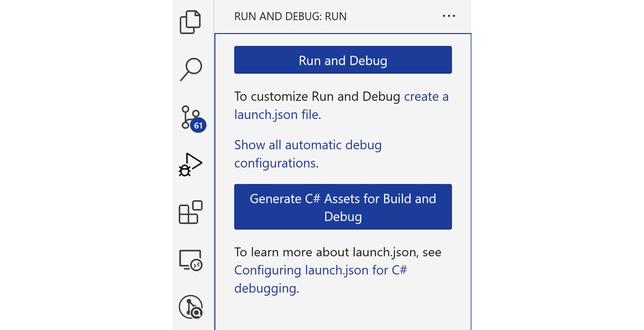Screen dimensions: 644x330
Task: Click the 'To customize Run and Debug' text
Action: pyautogui.click(x=317, y=96)
